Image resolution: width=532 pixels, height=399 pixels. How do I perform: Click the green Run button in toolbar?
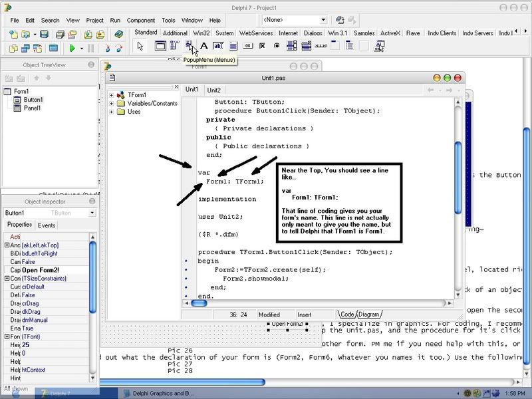pos(72,48)
